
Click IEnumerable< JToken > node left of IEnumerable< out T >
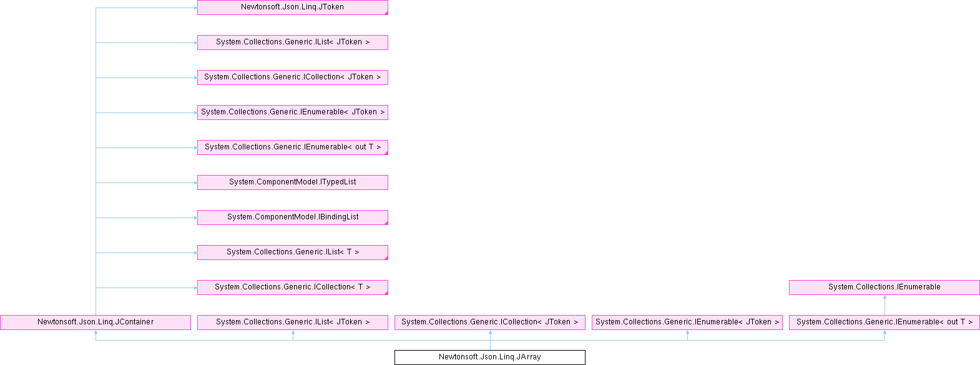(x=687, y=322)
